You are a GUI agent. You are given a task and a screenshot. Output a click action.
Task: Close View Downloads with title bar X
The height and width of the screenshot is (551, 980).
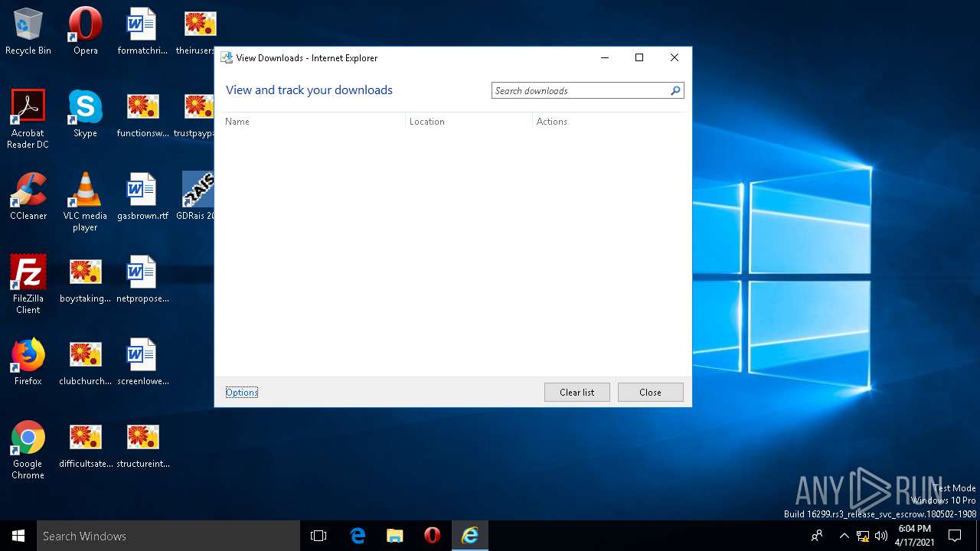pyautogui.click(x=675, y=57)
